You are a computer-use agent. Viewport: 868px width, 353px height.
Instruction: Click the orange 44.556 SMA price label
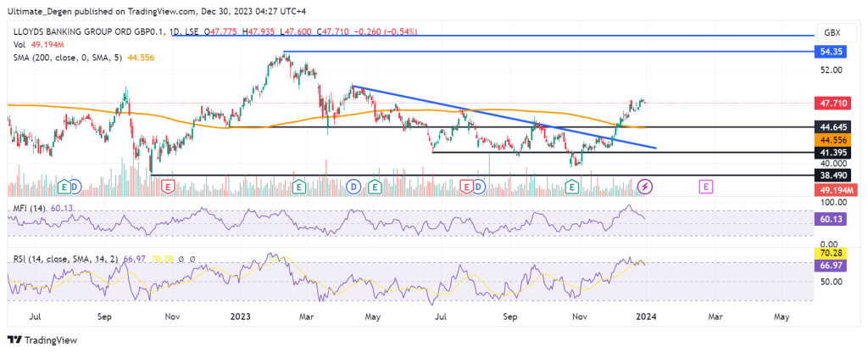[x=832, y=140]
